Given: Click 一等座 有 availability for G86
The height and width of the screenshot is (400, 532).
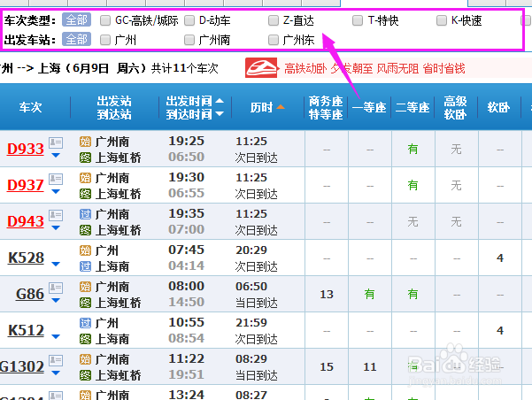Looking at the screenshot, I should click(x=369, y=294).
